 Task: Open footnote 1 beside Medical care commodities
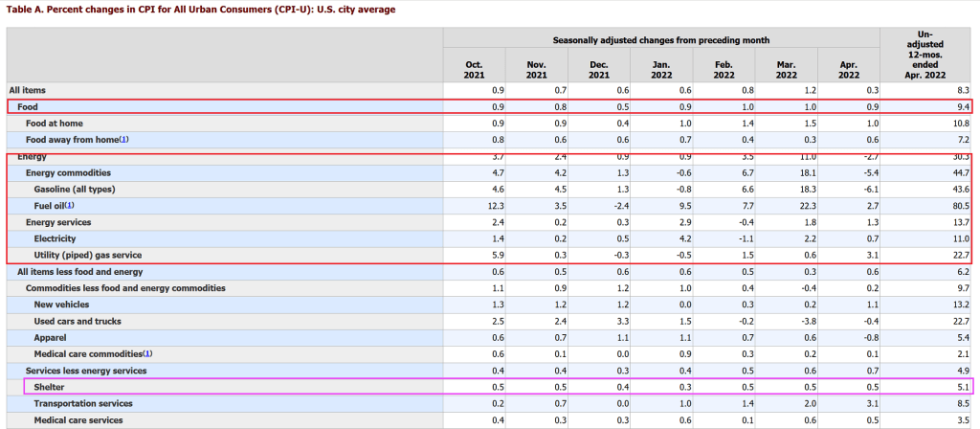pyautogui.click(x=146, y=353)
